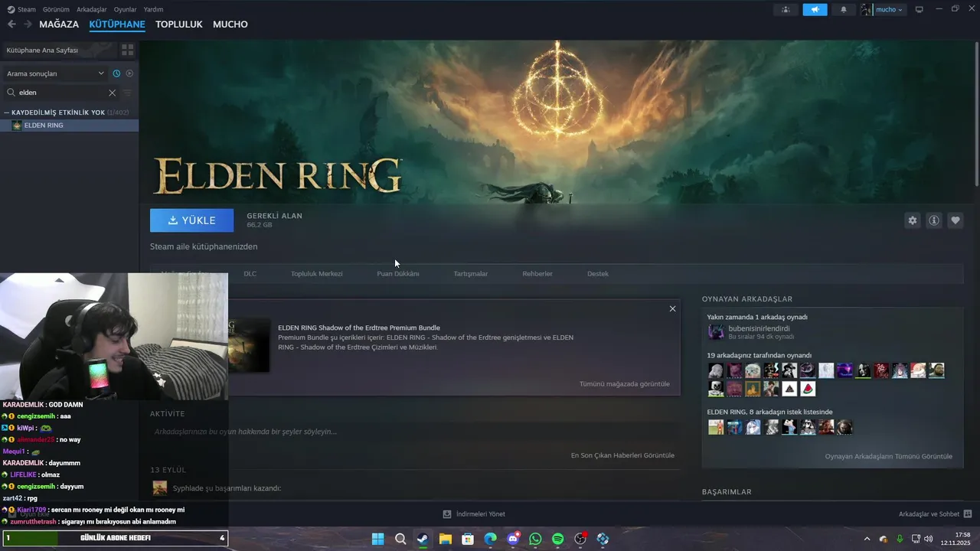
Task: Open the Yardım menu
Action: [153, 9]
